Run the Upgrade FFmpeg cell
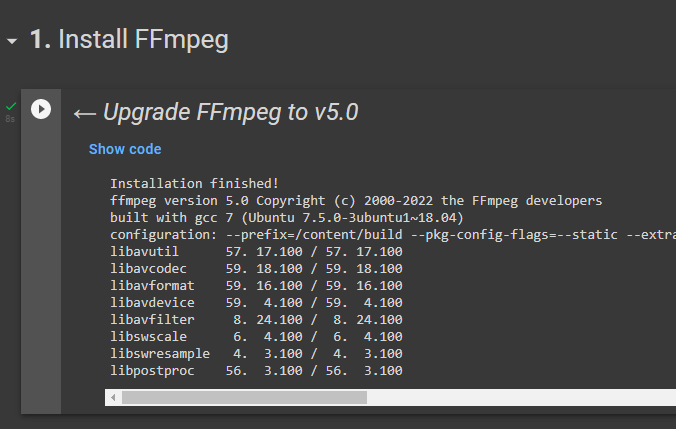 (x=41, y=109)
